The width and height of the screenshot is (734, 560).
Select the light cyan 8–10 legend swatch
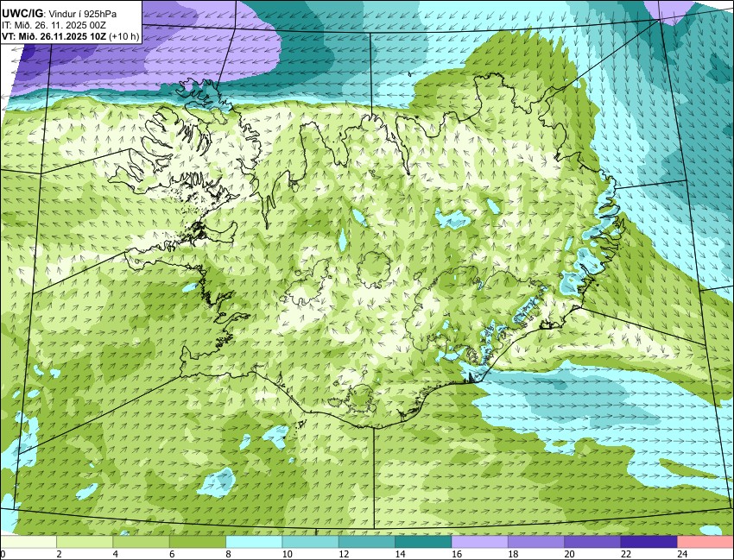click(254, 542)
